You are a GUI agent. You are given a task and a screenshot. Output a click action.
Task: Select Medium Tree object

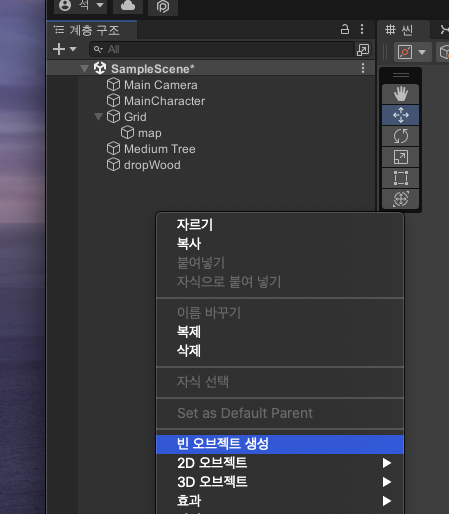tap(160, 149)
